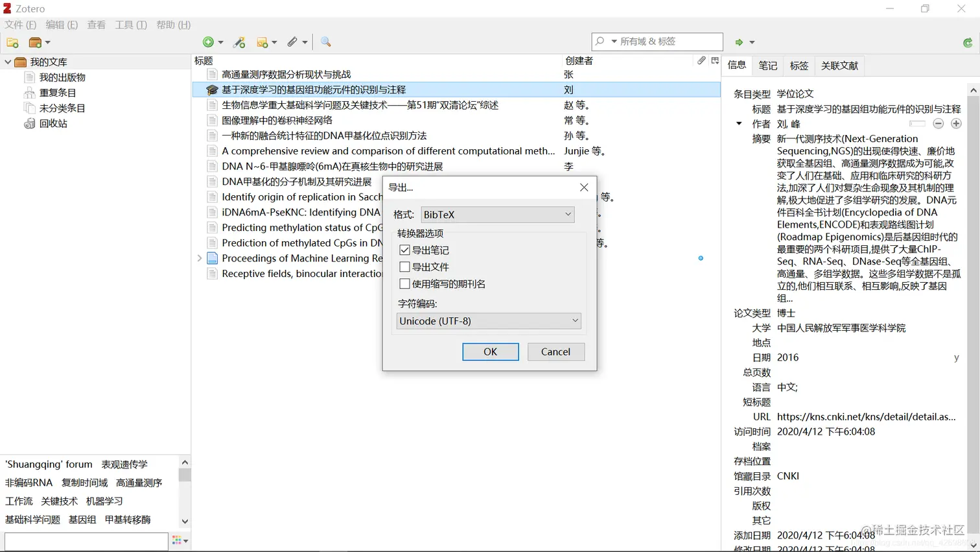Expand the Proceedings of Machine Learning row

pos(200,258)
